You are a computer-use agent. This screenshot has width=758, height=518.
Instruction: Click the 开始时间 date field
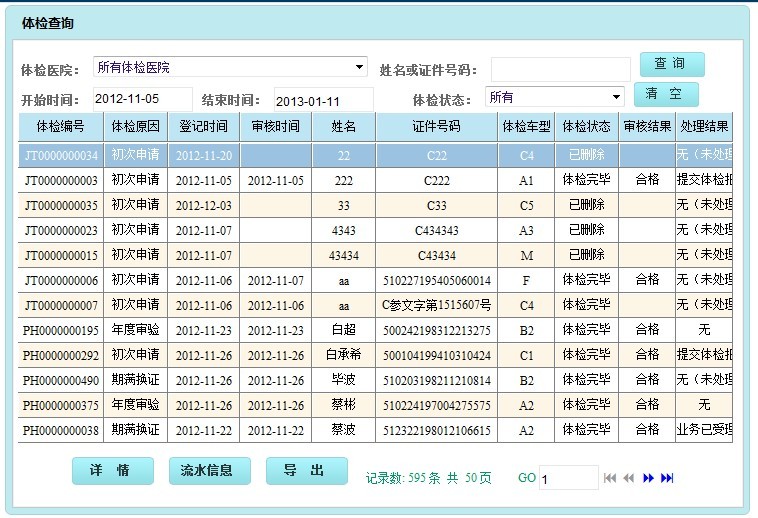coord(143,99)
